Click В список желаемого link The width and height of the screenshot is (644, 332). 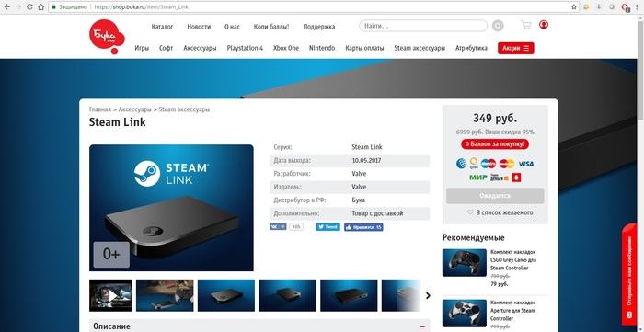tap(504, 212)
